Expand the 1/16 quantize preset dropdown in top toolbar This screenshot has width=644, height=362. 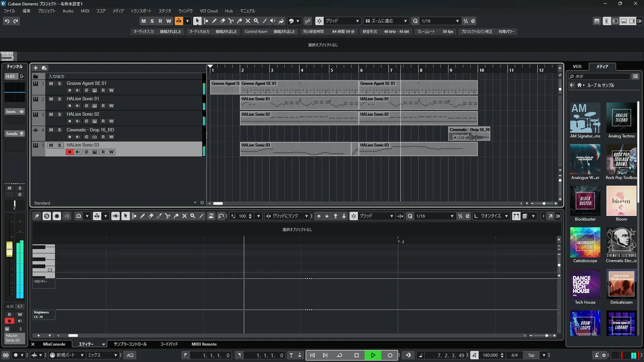[457, 21]
